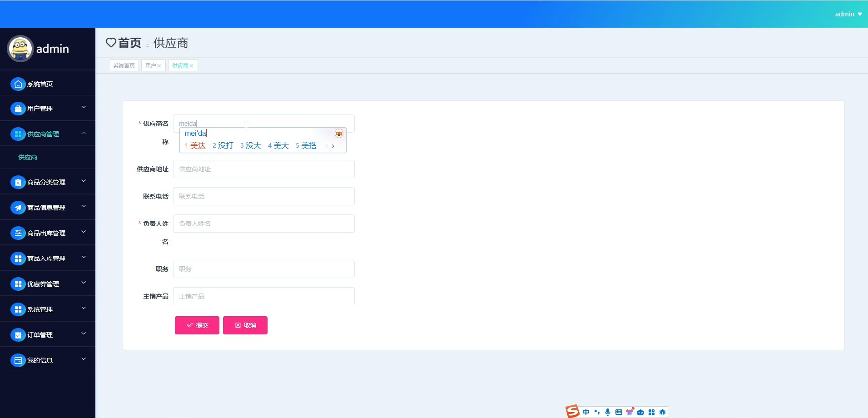This screenshot has height=418, width=868.
Task: Click the 用户管理 briefcase icon
Action: click(18, 109)
